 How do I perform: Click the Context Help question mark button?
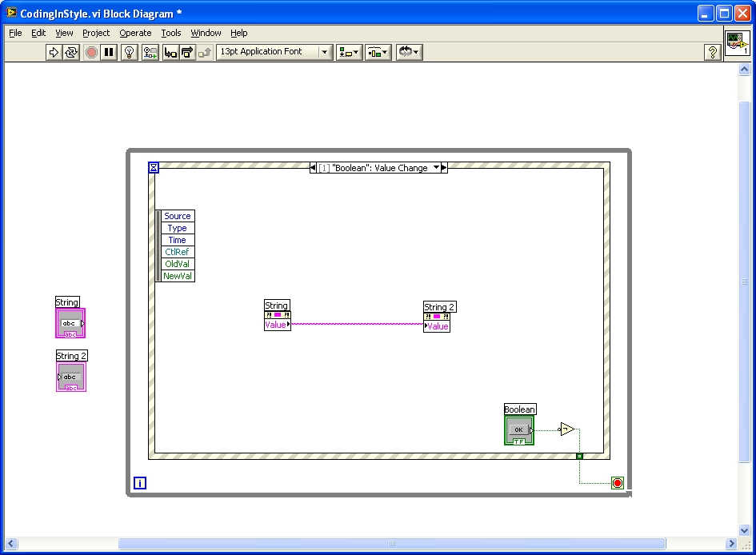pyautogui.click(x=712, y=52)
